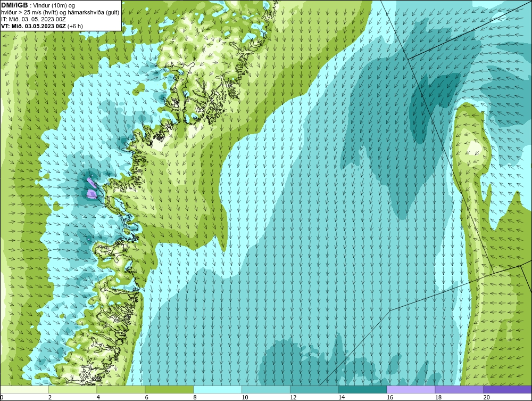The width and height of the screenshot is (532, 401).
Task: Click the 12–14 m/s teal legend swatch
Action: click(x=314, y=389)
